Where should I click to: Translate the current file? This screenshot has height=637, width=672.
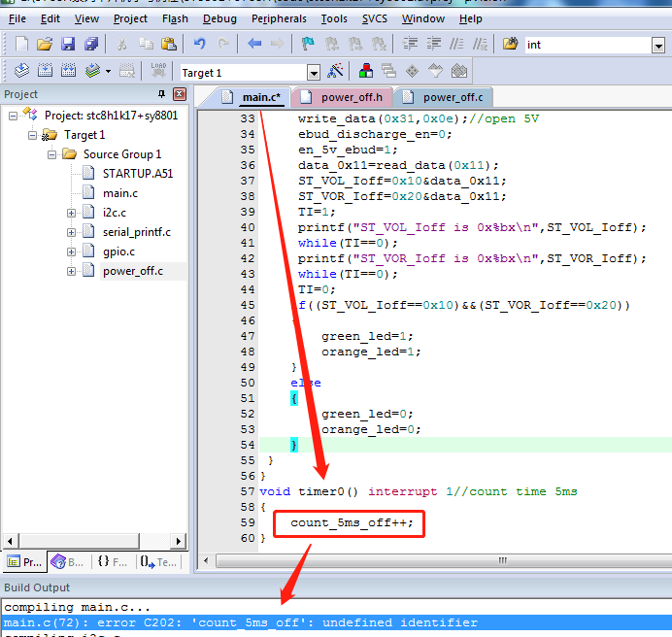point(21,70)
